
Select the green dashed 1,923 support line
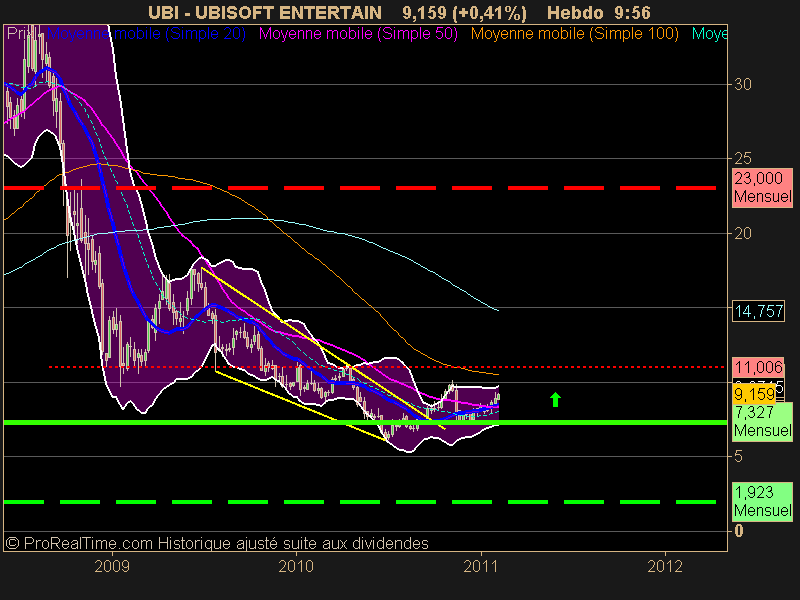360,502
